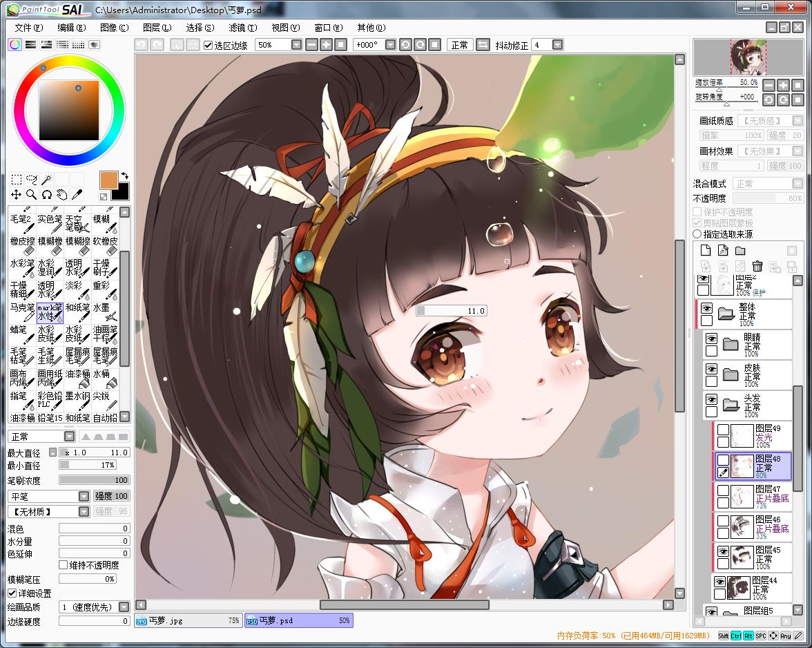Enable 维持不透明度 checkbox
812x648 pixels.
click(64, 565)
